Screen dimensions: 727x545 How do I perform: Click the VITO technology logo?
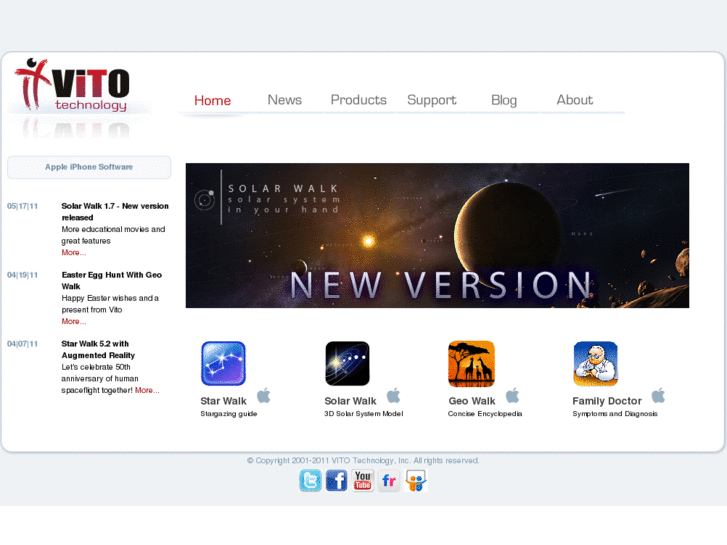(73, 85)
